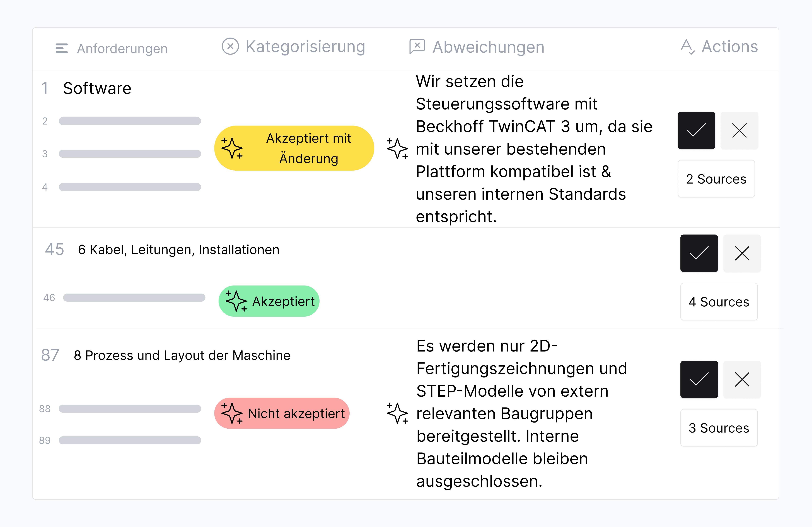Approve the Software row with checkmark

(x=696, y=130)
